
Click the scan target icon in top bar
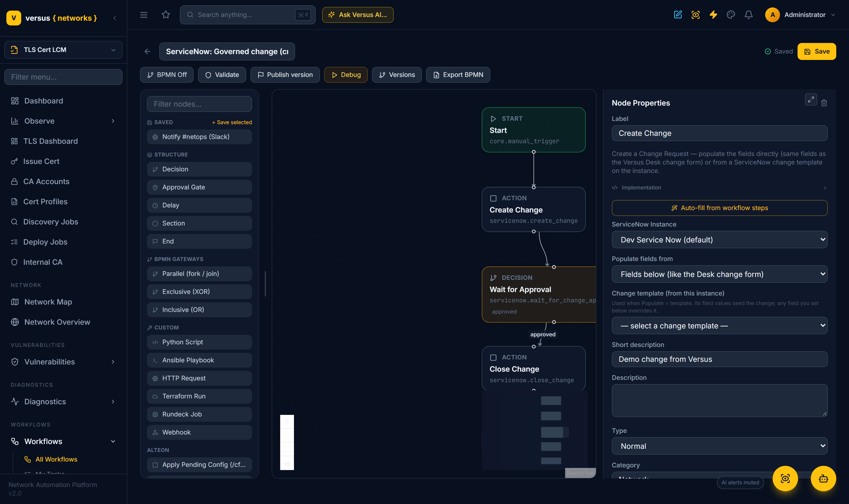point(695,15)
